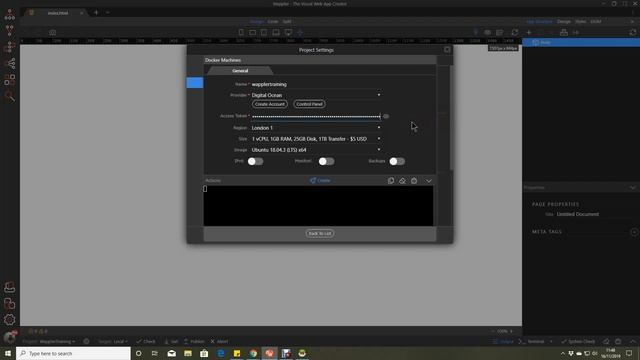Click Check in the bottom bar
Image resolution: width=640 pixels, height=360 pixels.
[x=146, y=341]
